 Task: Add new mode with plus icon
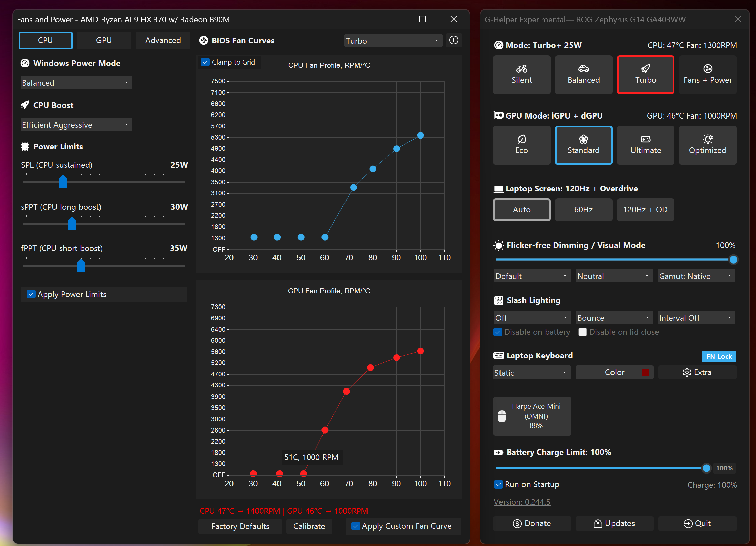point(453,40)
